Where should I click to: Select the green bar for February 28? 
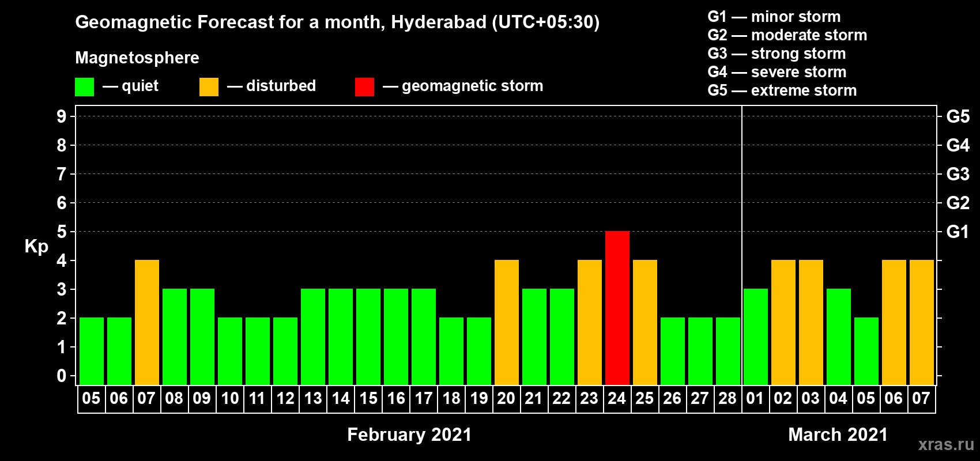click(x=728, y=351)
